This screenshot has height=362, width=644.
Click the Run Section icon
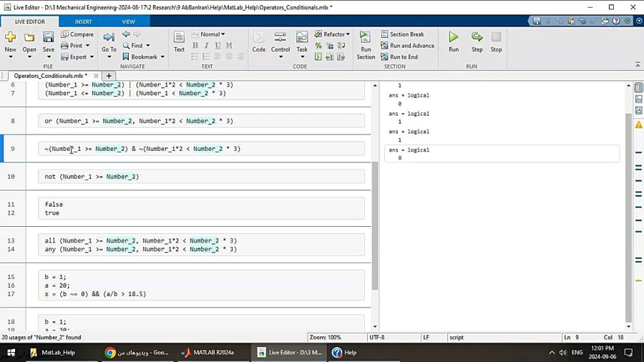[x=365, y=37]
